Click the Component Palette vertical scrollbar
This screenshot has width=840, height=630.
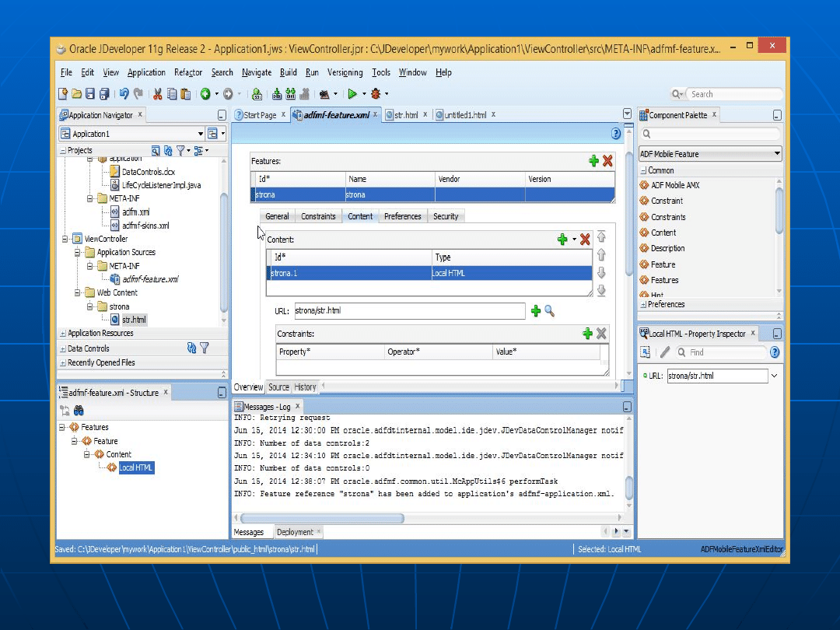click(779, 211)
